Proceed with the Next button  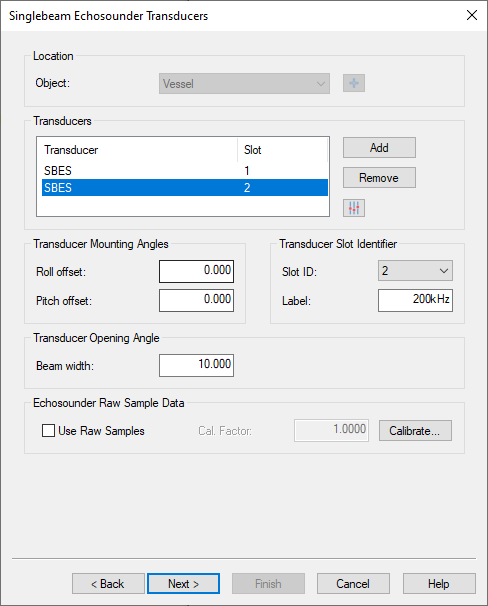pyautogui.click(x=184, y=584)
